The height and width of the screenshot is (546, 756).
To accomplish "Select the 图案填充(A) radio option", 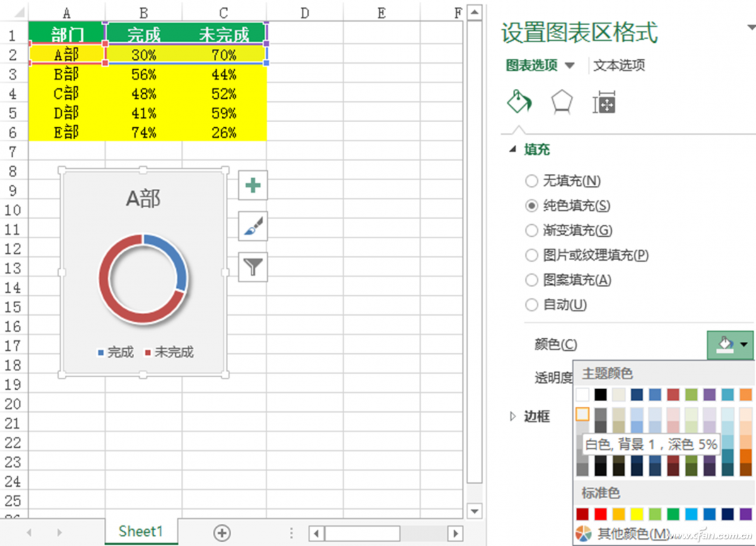I will [x=531, y=280].
